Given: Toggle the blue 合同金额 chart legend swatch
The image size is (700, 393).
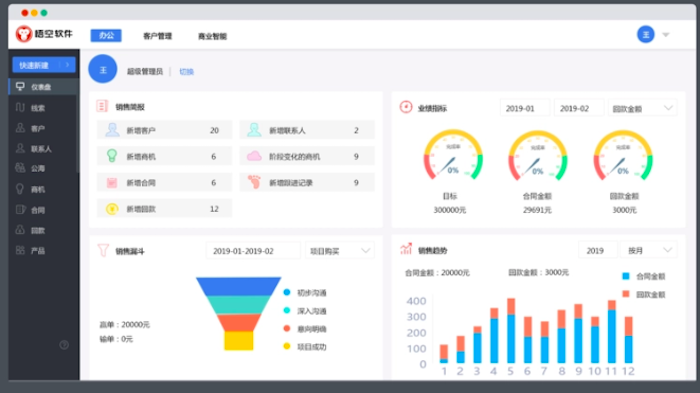Looking at the screenshot, I should coord(626,276).
